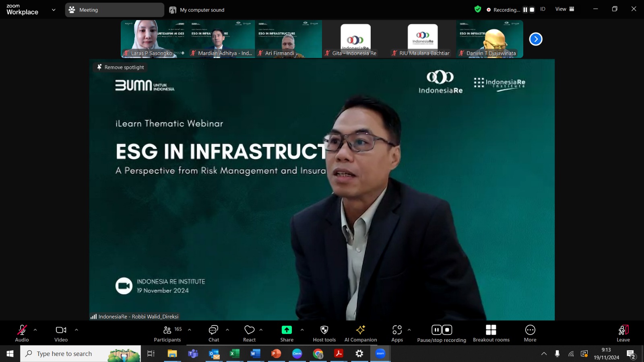Viewport: 644px width, 362px height.
Task: Open Adobe Acrobat from taskbar
Action: (x=339, y=354)
